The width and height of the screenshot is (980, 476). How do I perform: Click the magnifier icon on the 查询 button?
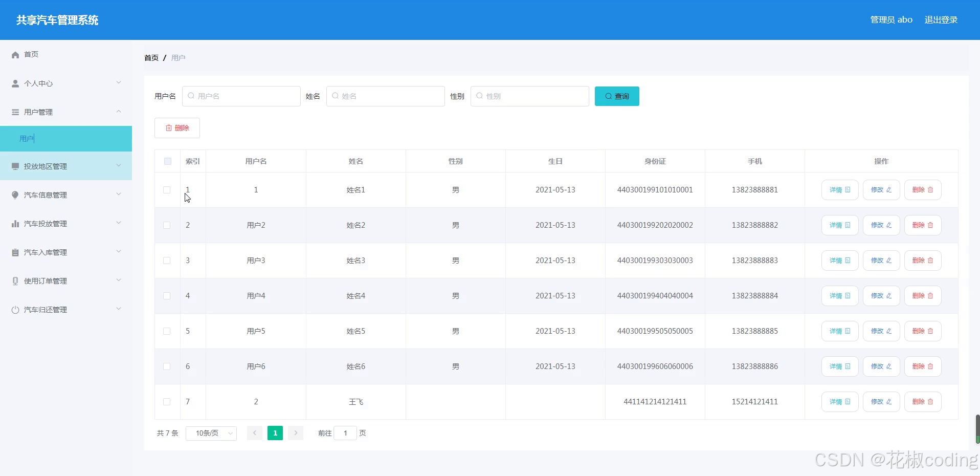pyautogui.click(x=609, y=96)
